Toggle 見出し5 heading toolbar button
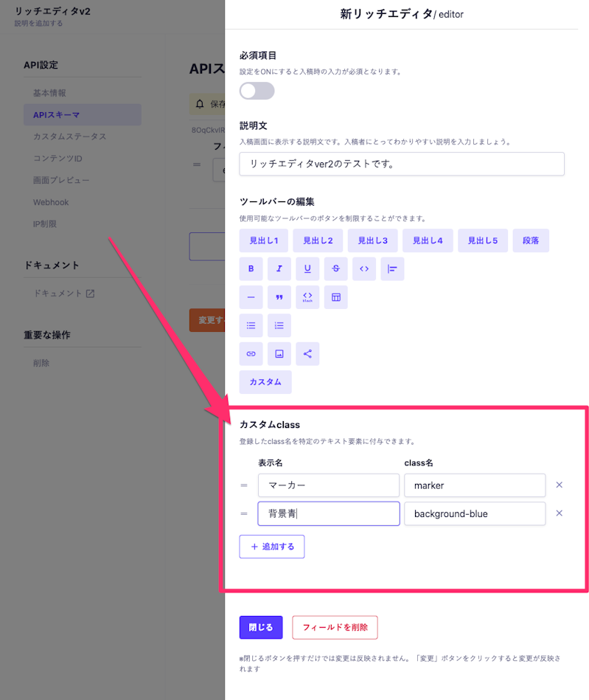 [483, 240]
